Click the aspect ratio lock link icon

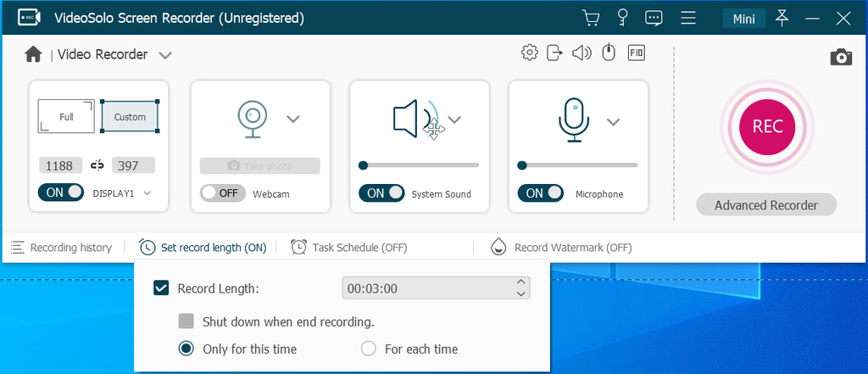point(97,165)
